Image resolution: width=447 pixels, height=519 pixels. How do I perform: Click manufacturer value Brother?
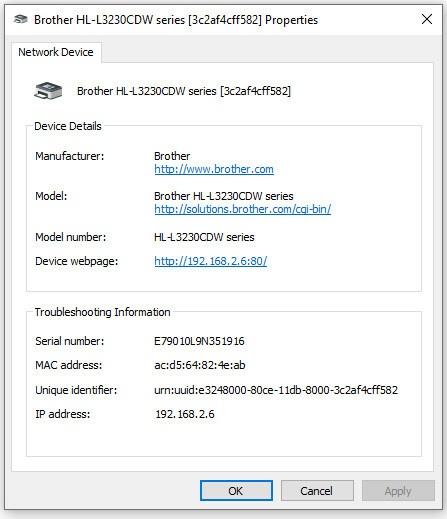coord(172,156)
